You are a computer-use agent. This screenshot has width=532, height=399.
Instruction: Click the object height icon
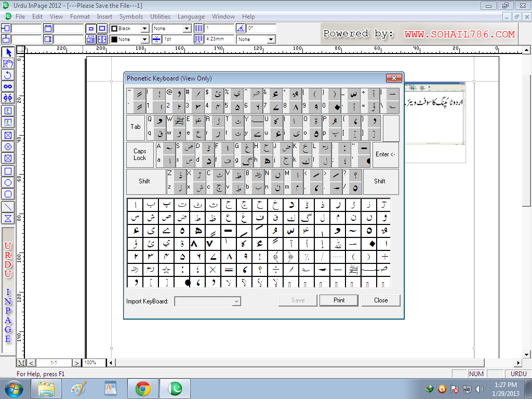click(x=48, y=39)
